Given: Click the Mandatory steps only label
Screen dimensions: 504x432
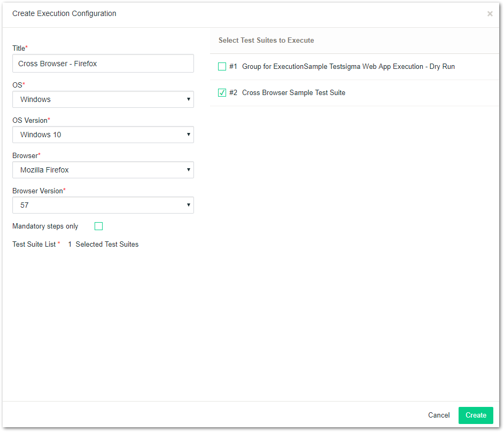Looking at the screenshot, I should pos(45,226).
